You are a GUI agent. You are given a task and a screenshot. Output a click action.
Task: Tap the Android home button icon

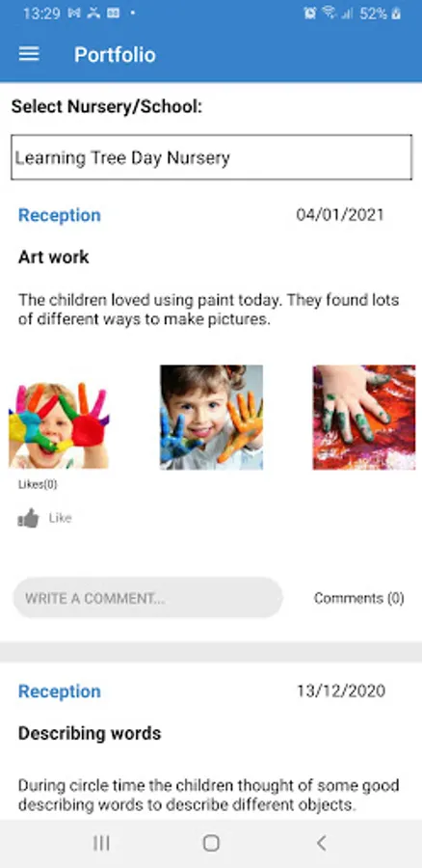[x=211, y=843]
